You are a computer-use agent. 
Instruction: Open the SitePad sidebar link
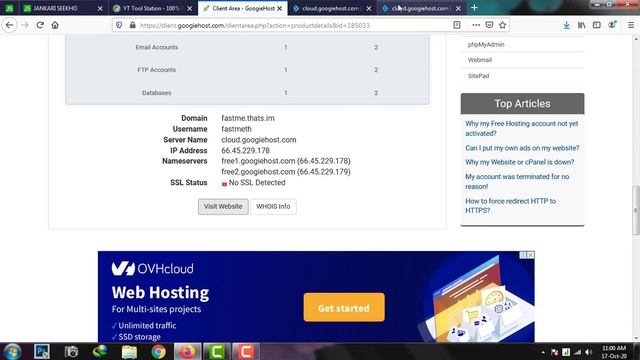(478, 76)
